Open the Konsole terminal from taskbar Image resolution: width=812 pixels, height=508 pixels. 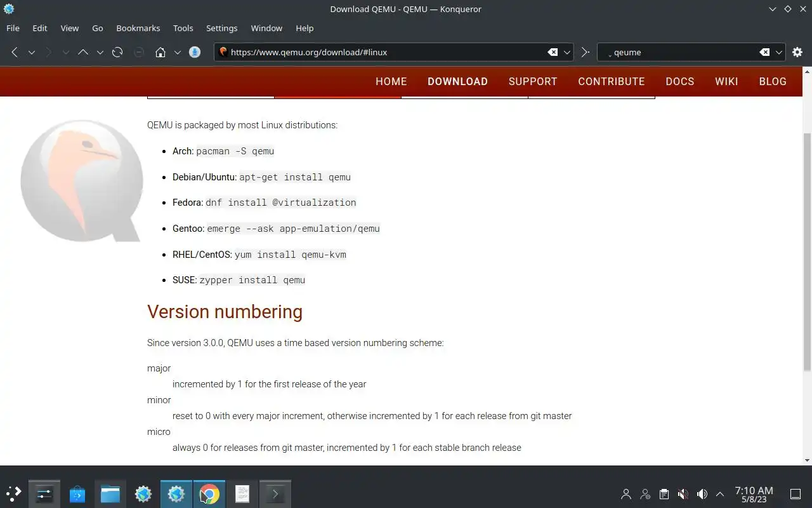click(x=275, y=493)
